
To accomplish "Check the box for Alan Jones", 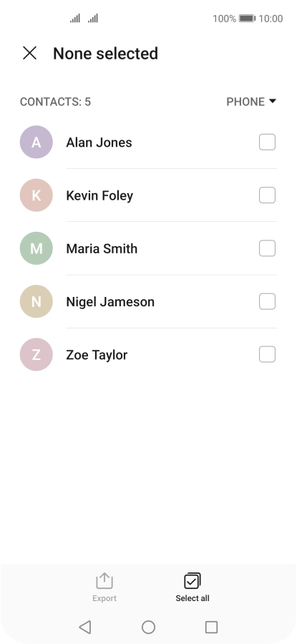I will 267,142.
